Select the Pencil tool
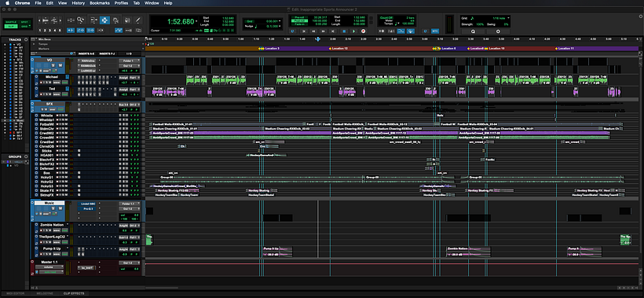Screen dimensions: 644x298 [137, 20]
